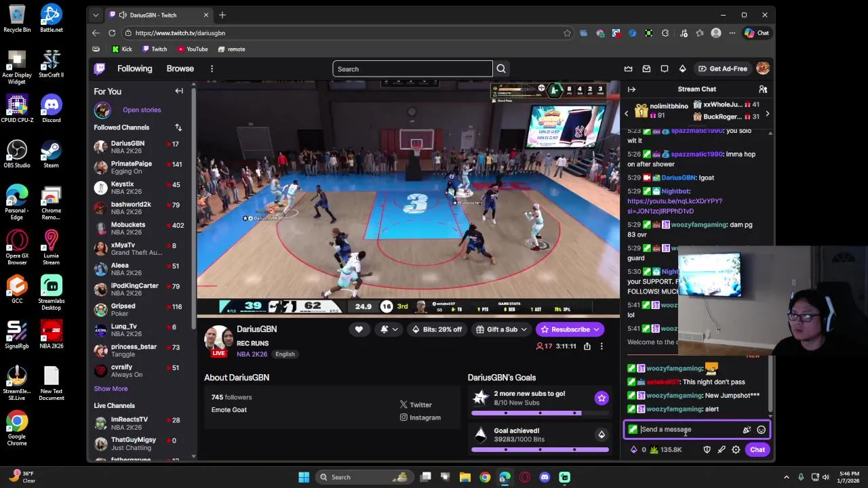Open PrimatePaige channel in the sidebar

coord(141,167)
